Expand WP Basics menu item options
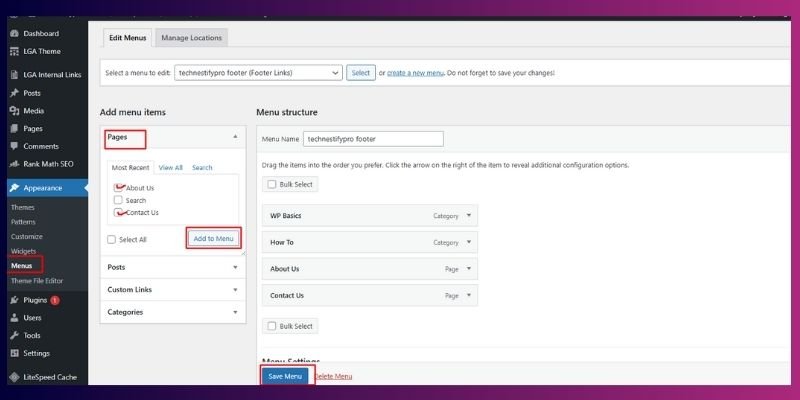This screenshot has width=800, height=400. click(x=469, y=216)
